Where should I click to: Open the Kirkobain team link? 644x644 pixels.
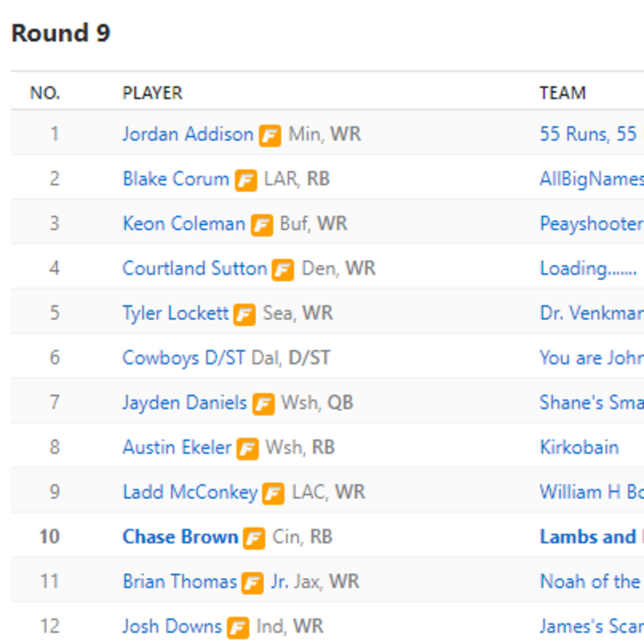pyautogui.click(x=579, y=447)
